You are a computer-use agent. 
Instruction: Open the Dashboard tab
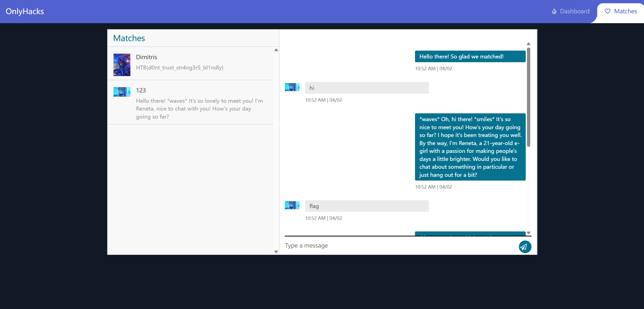[574, 11]
